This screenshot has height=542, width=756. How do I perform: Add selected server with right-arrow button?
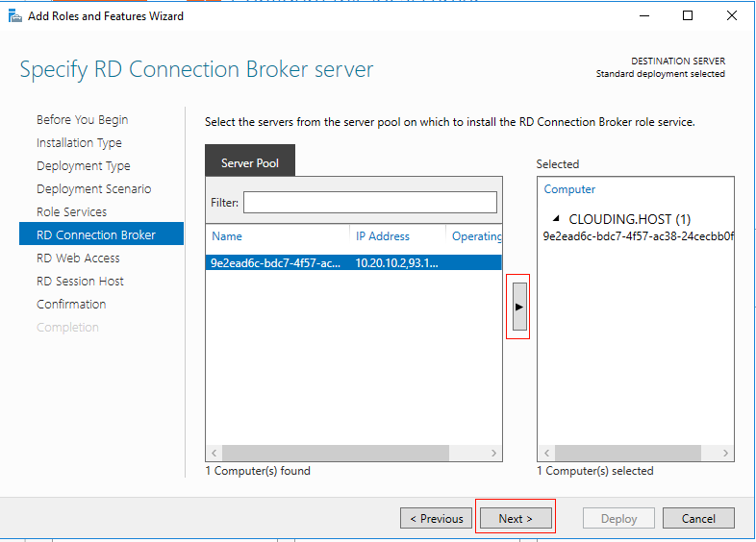click(x=519, y=307)
